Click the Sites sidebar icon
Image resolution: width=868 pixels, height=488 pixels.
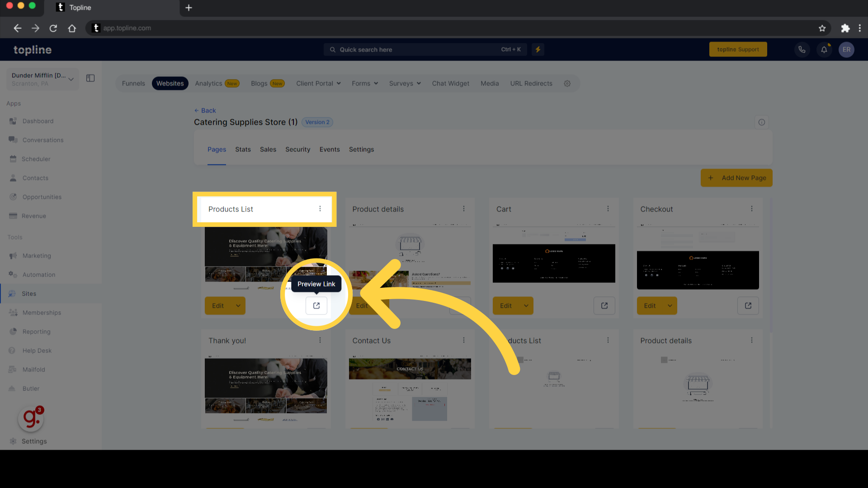click(12, 294)
